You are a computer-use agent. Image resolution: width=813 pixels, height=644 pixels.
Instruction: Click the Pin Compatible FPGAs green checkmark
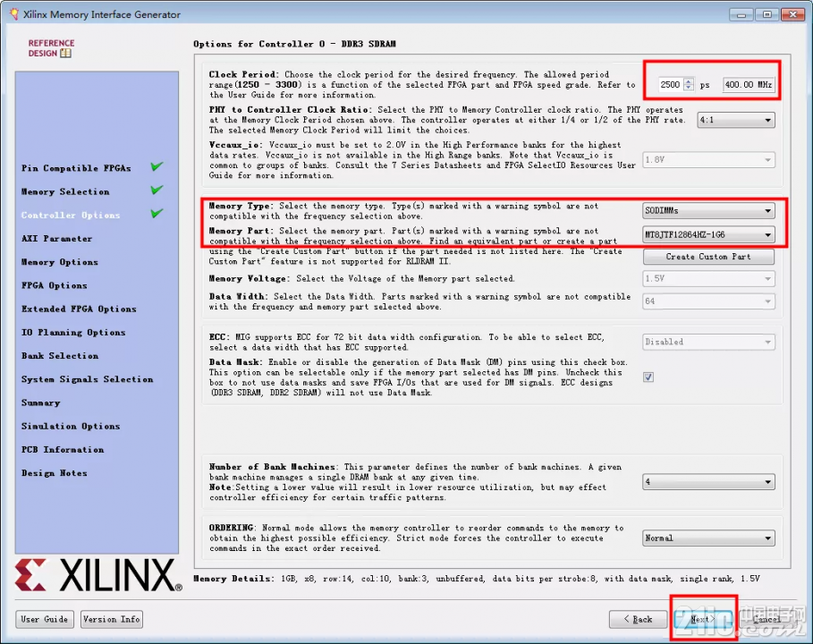click(x=157, y=166)
